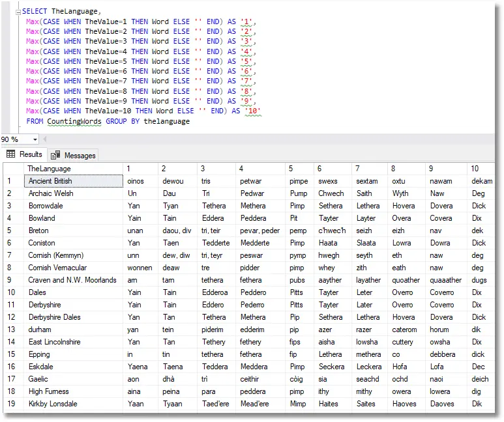Click the Cornish Vernacular cell

57,268
